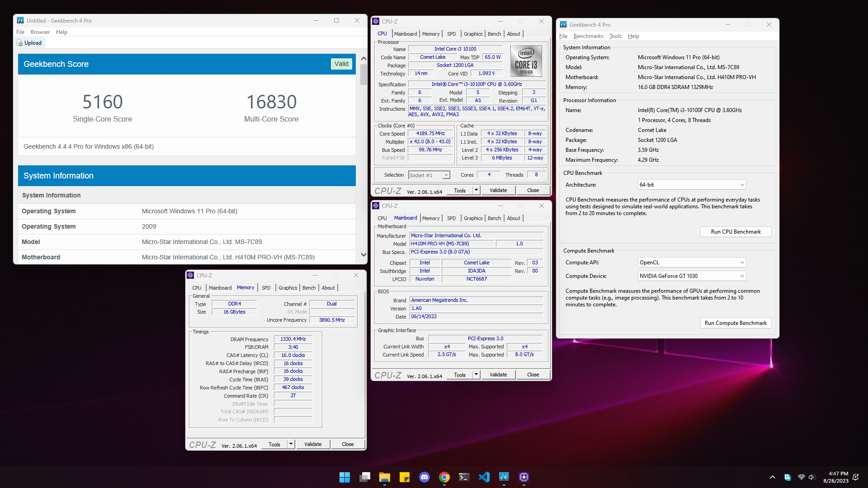Select About tab in top CPU-Z window
The image size is (868, 488).
(x=514, y=34)
